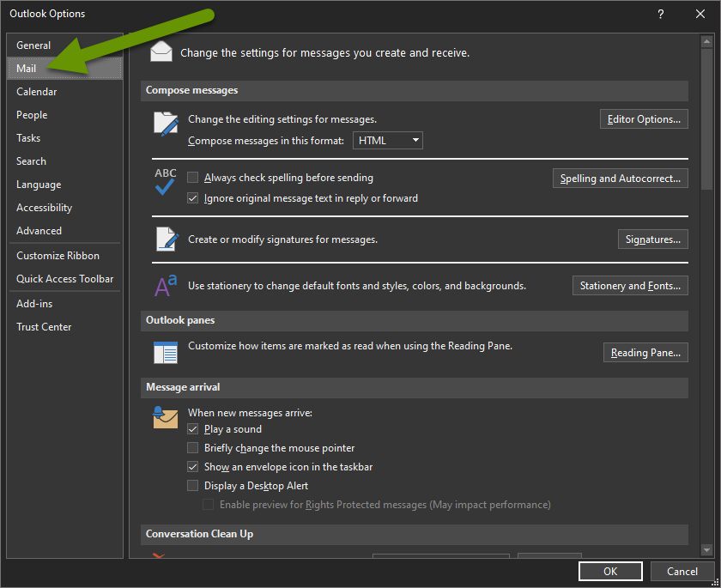The width and height of the screenshot is (721, 588).
Task: Click the Reading Pane customization icon
Action: [165, 352]
